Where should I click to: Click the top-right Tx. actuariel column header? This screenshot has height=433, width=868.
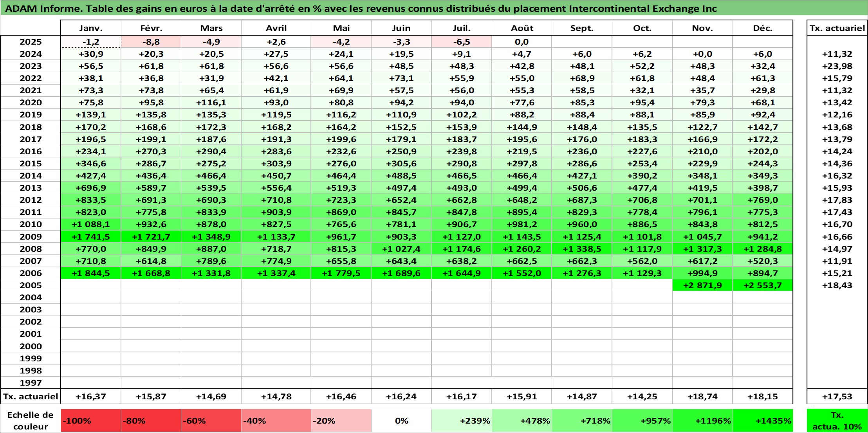coord(837,28)
